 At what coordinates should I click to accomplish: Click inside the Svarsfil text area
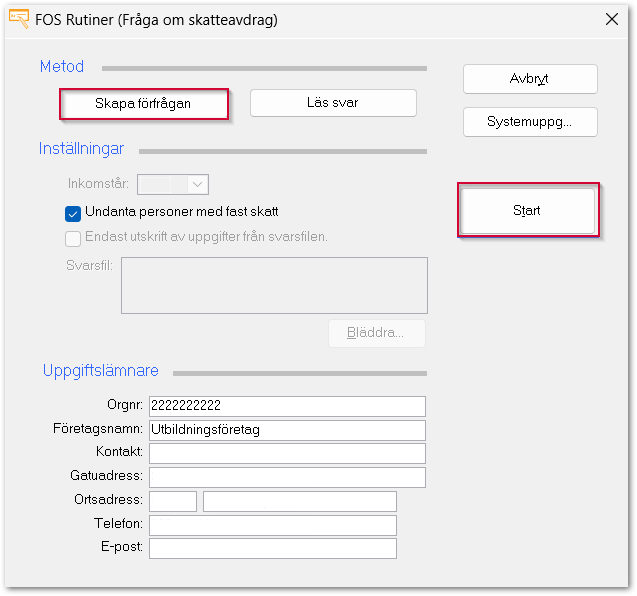274,285
